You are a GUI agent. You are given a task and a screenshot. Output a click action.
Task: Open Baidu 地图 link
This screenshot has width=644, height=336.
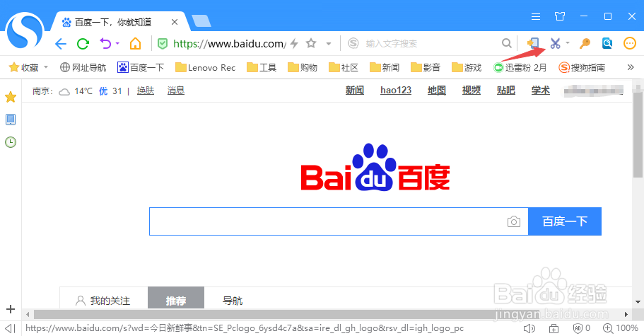click(x=437, y=91)
